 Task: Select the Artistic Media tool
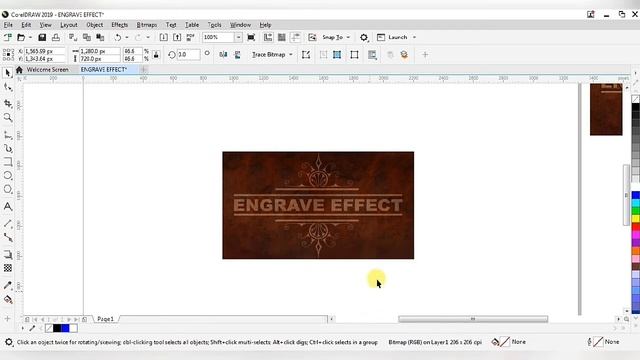coord(8,148)
